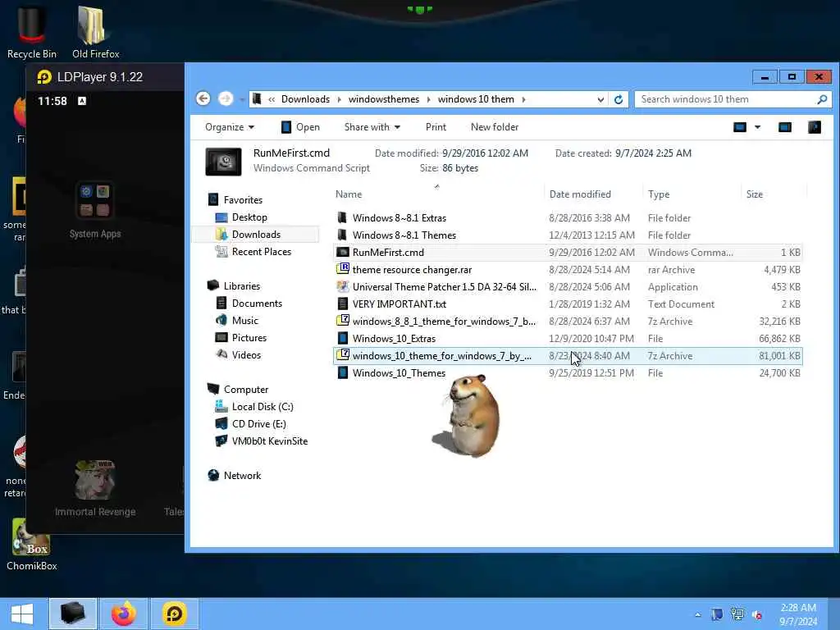
Task: Open the Share with dropdown
Action: pos(372,127)
